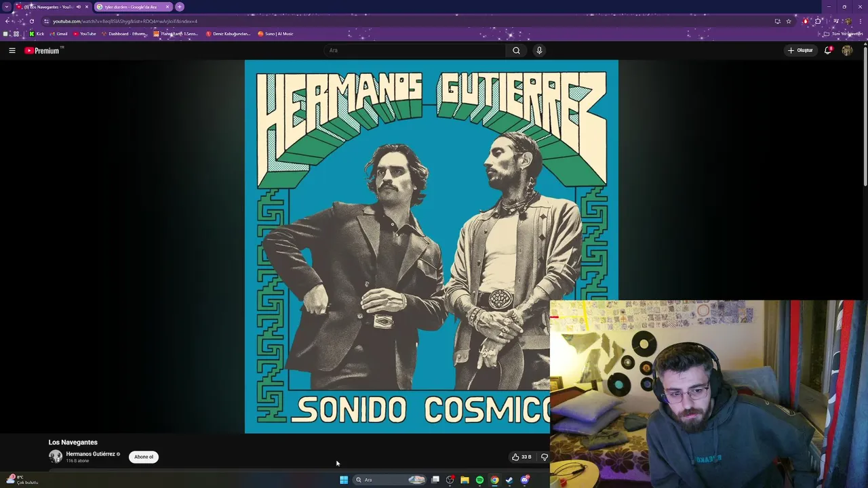Open Discord from the taskbar
This screenshot has width=868, height=488.
(x=524, y=480)
